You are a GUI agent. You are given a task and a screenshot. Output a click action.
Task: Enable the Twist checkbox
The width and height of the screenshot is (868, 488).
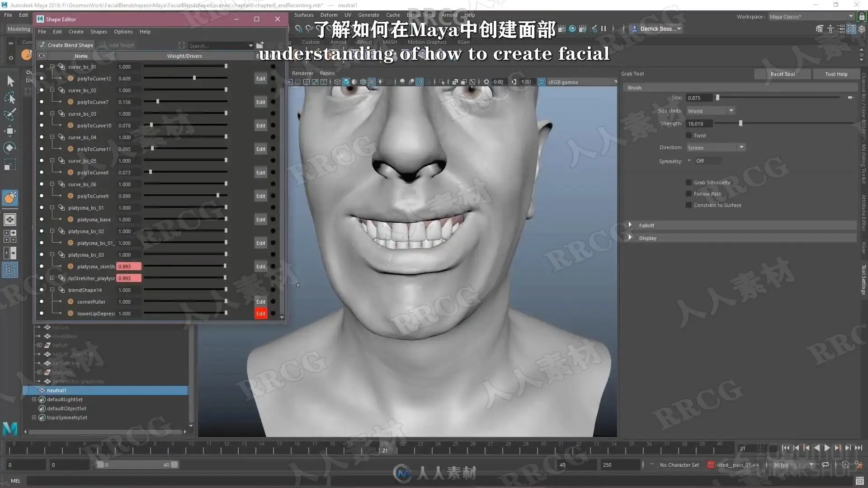tap(689, 136)
